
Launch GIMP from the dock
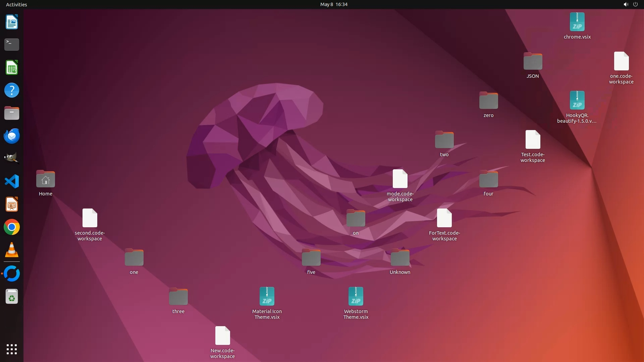[12, 159]
